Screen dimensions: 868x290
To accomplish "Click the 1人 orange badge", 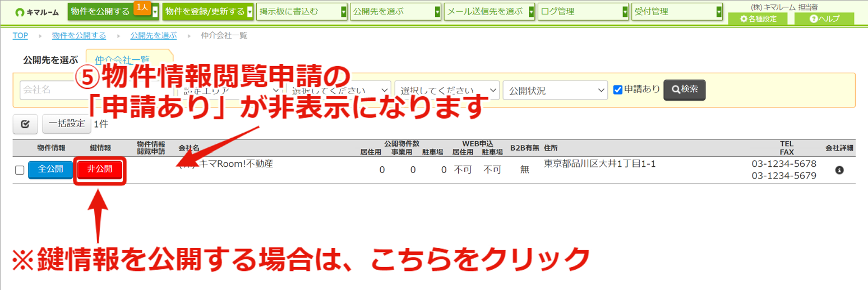I will point(142,8).
